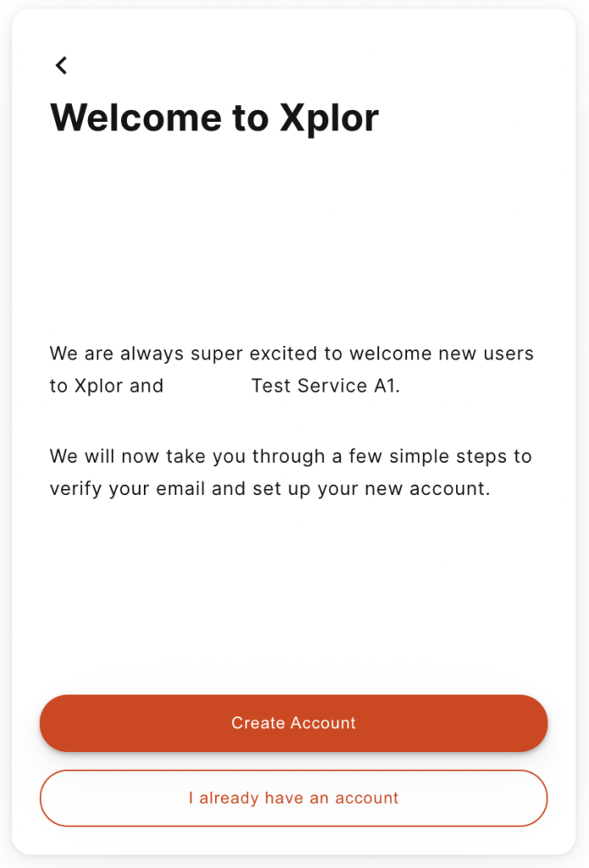The image size is (589, 868).
Task: Start sign-up with the orange filled button
Action: (293, 723)
